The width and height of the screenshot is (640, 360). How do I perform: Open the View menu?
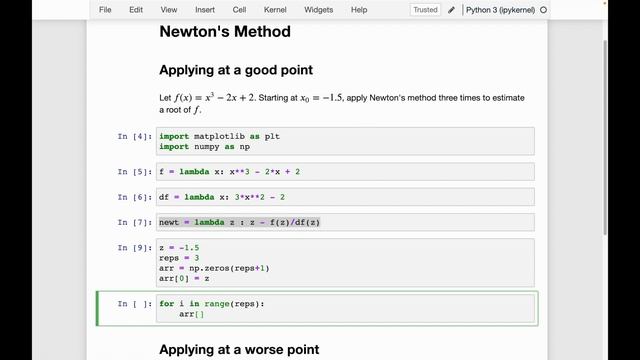(x=169, y=10)
